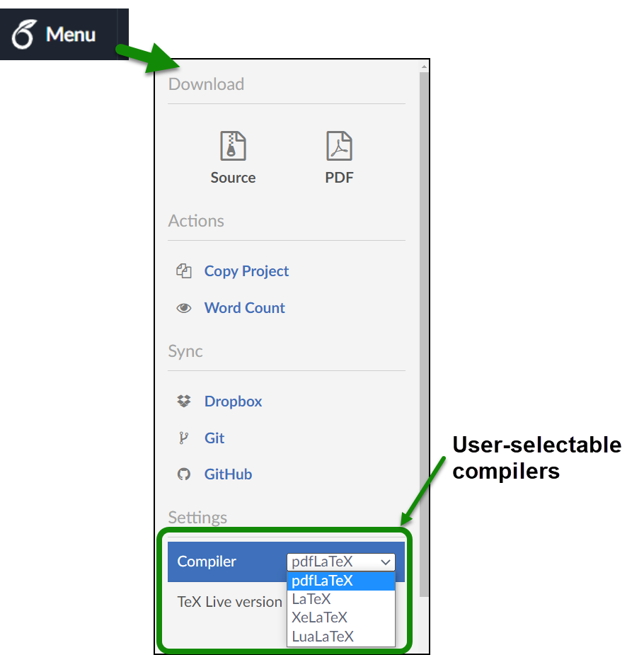Click the Overleaf logo icon
Viewport: 644px width, 655px height.
(x=23, y=35)
